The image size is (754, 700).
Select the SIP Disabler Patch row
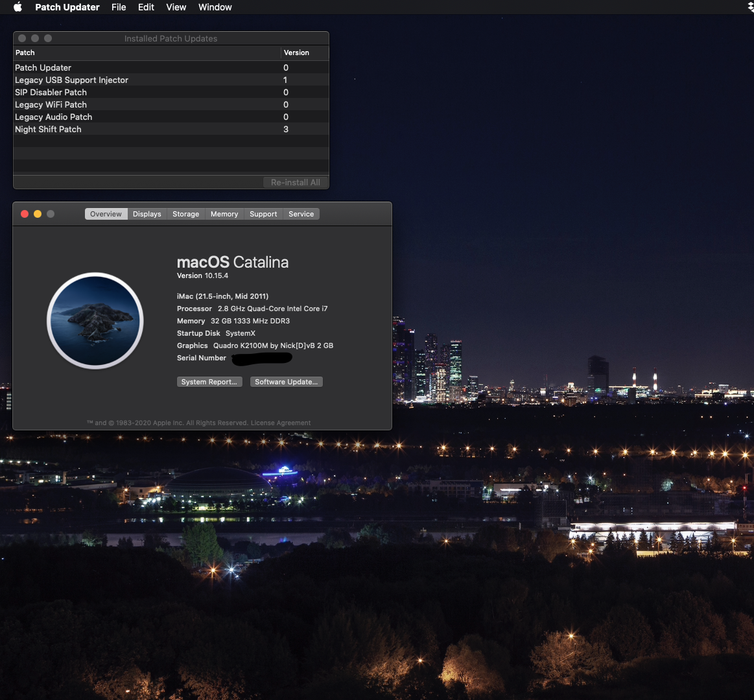click(x=171, y=92)
